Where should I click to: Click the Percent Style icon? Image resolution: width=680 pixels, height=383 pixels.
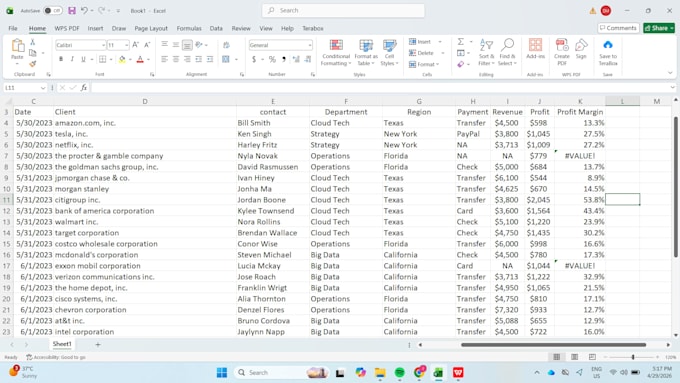[272, 59]
